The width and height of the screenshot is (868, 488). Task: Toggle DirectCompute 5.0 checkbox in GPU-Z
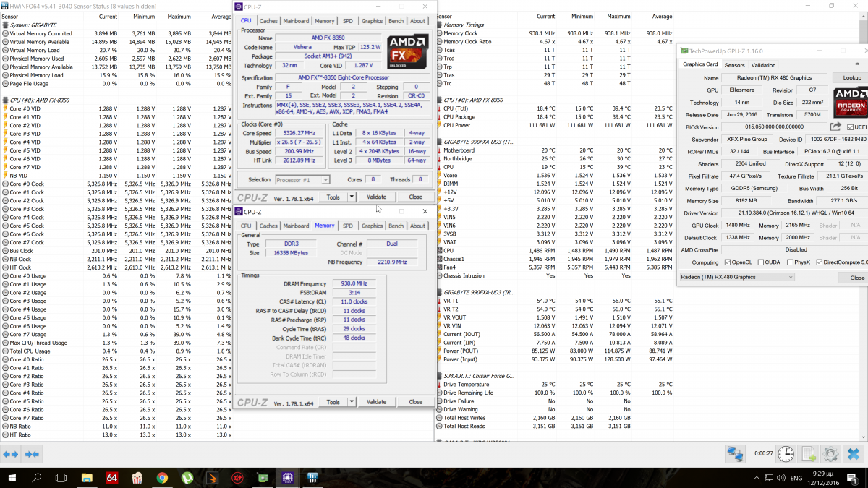tap(820, 262)
